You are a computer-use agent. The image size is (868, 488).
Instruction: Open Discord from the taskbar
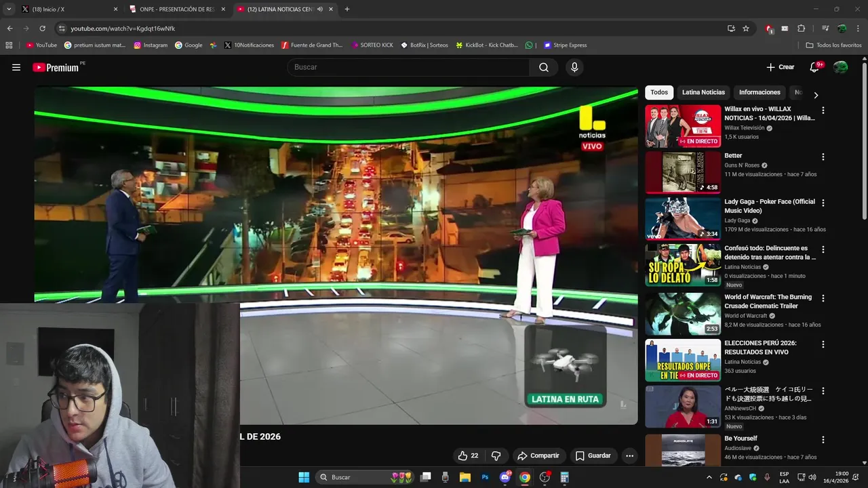point(505,477)
